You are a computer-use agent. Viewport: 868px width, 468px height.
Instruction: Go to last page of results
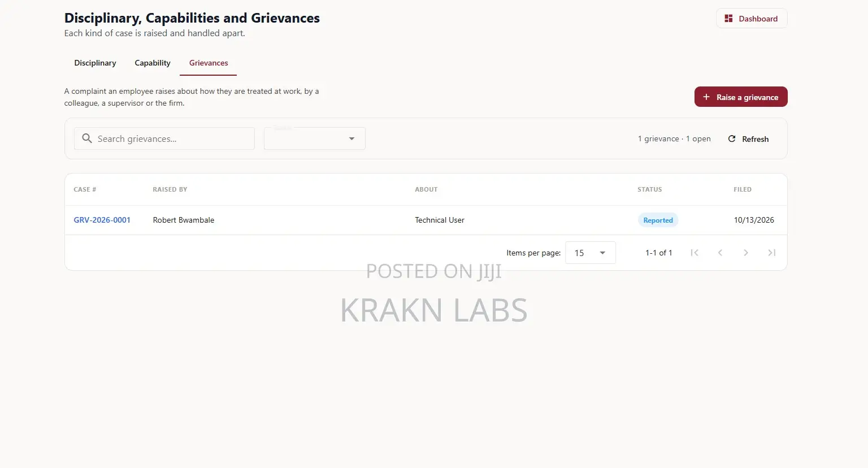pyautogui.click(x=772, y=253)
